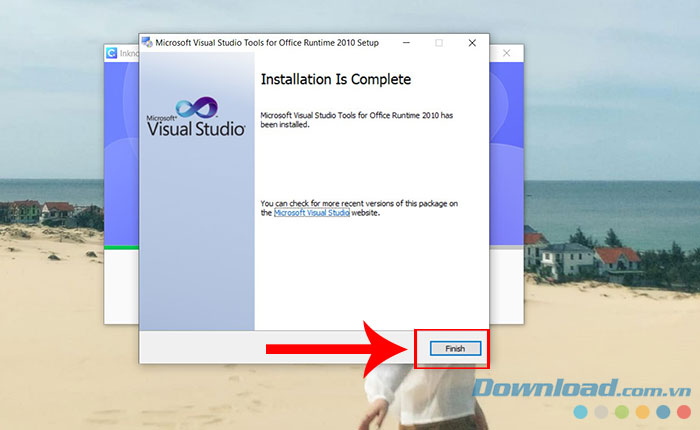The width and height of the screenshot is (700, 430).
Task: Click the disabled maximize button of setup window
Action: pos(439,43)
